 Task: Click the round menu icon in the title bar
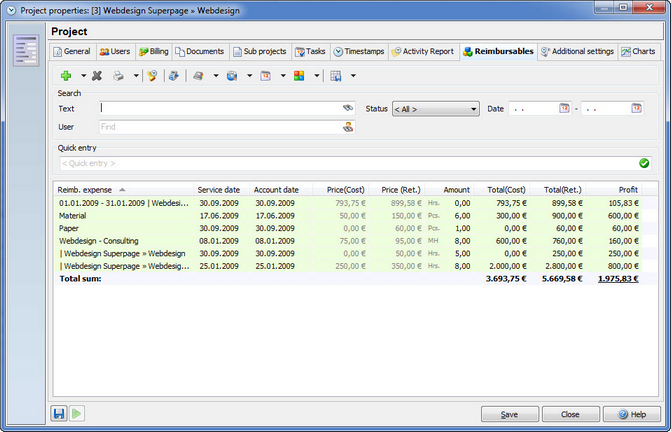[x=11, y=10]
